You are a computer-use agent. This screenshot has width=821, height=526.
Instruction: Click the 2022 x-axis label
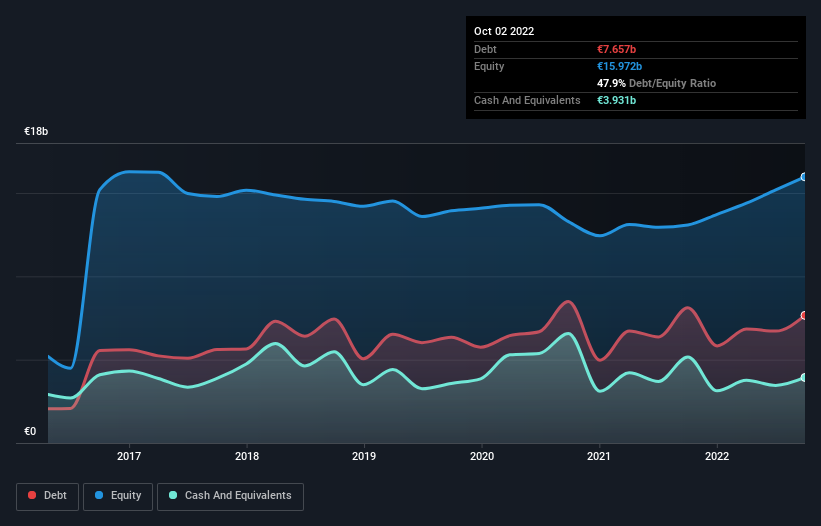(717, 456)
